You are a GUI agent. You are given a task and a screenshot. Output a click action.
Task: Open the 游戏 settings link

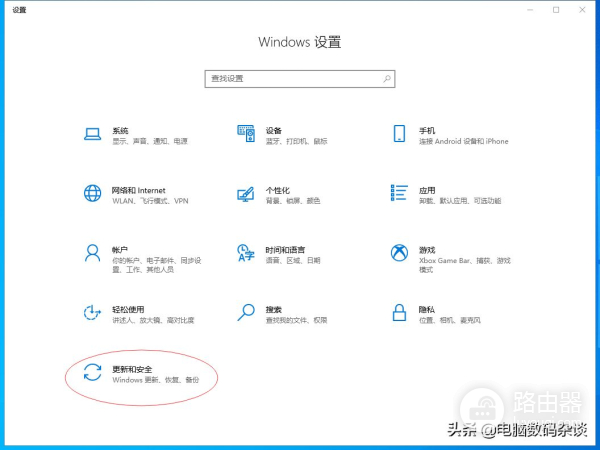[427, 250]
